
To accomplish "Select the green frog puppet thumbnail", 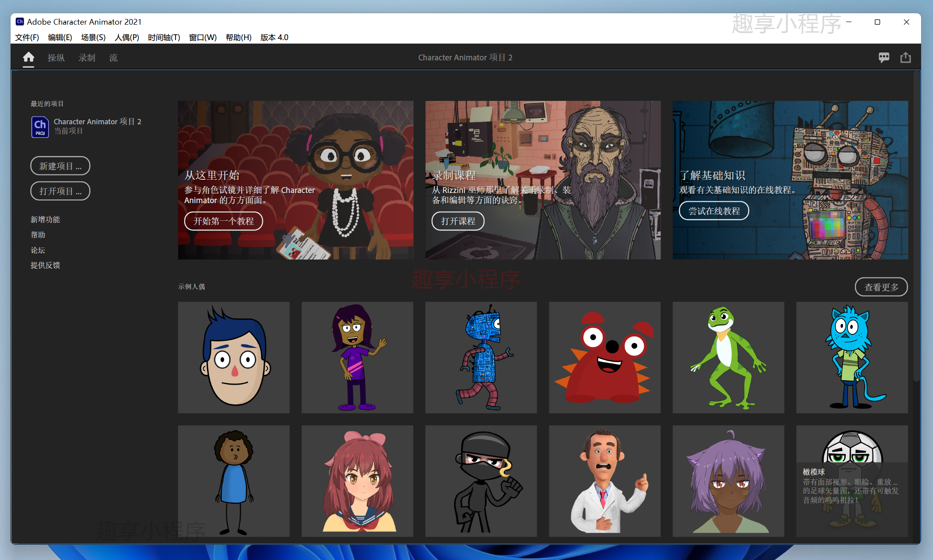I will 728,357.
